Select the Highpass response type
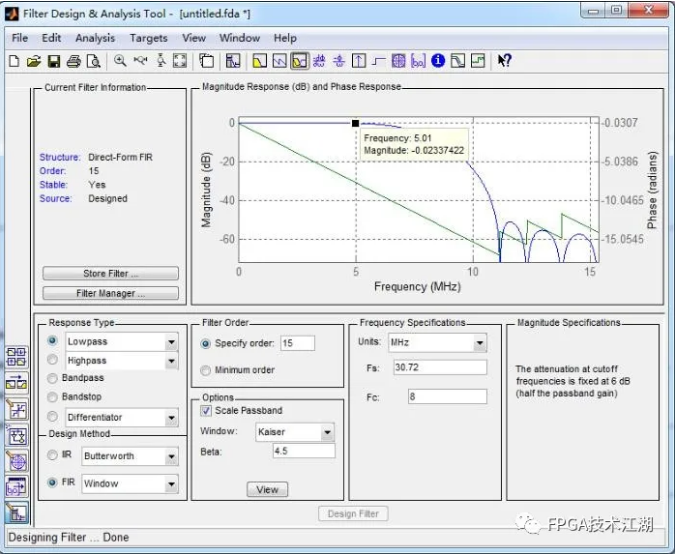This screenshot has height=554, width=675. point(53,360)
